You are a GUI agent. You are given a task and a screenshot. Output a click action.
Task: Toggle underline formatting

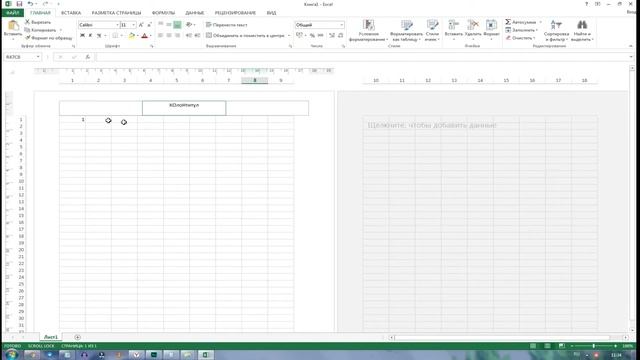[x=99, y=36]
